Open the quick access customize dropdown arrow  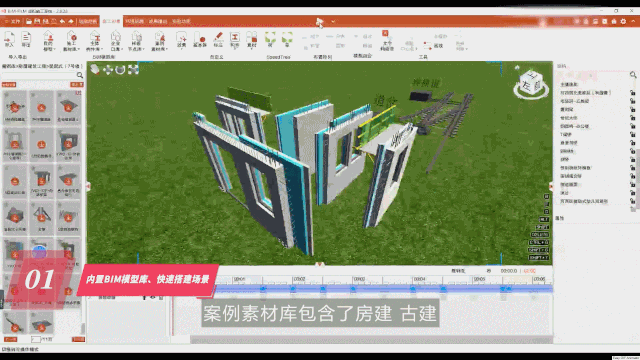click(333, 21)
